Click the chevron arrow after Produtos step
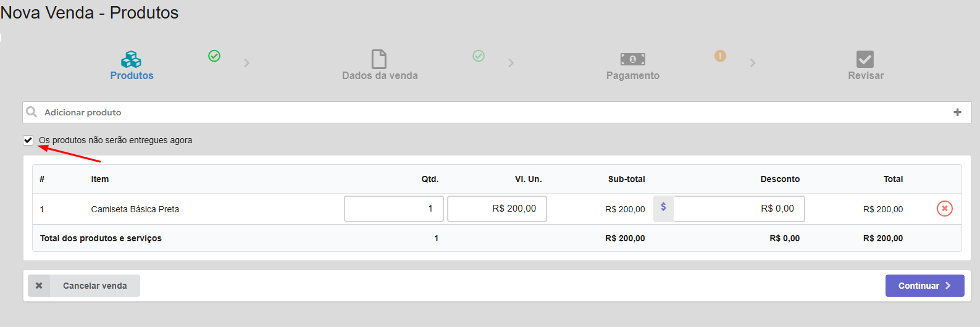This screenshot has width=980, height=327. point(247,63)
